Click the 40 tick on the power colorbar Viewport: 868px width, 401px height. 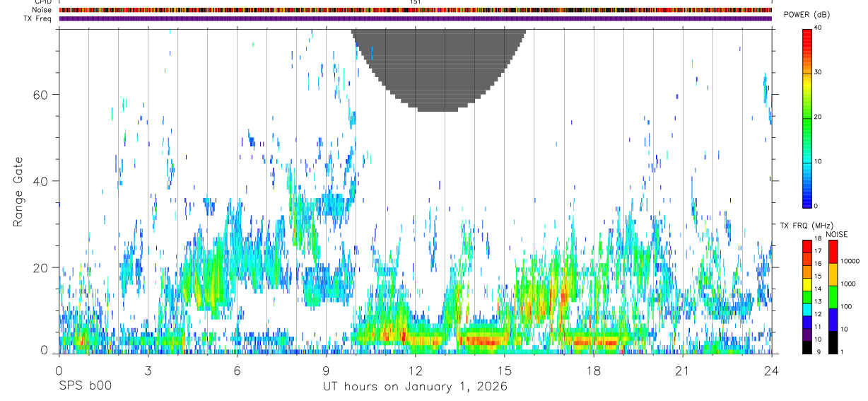(819, 28)
